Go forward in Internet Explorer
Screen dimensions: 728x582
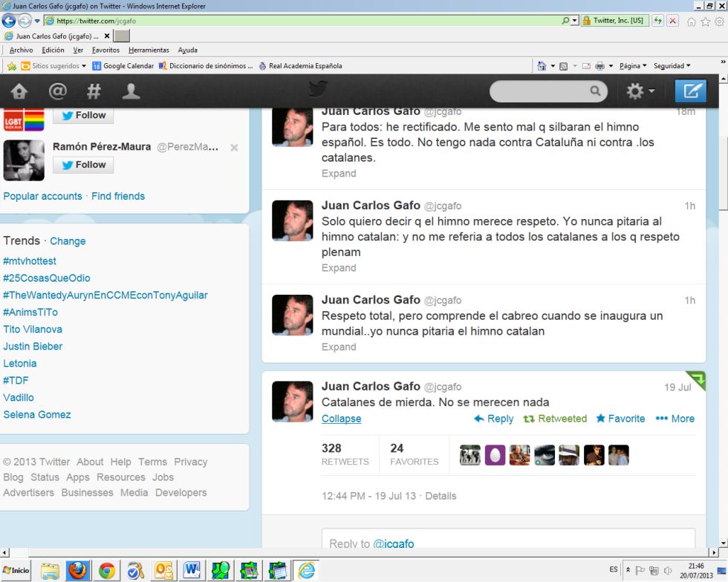(25, 21)
